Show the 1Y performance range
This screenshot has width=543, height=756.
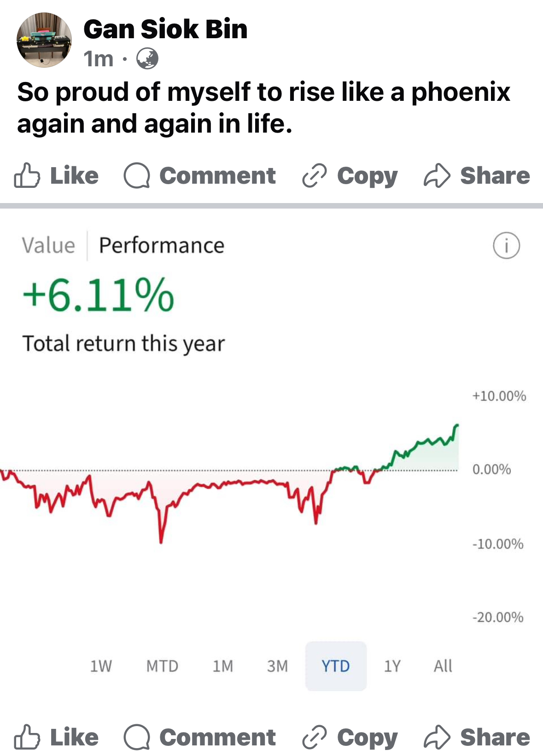(x=392, y=666)
